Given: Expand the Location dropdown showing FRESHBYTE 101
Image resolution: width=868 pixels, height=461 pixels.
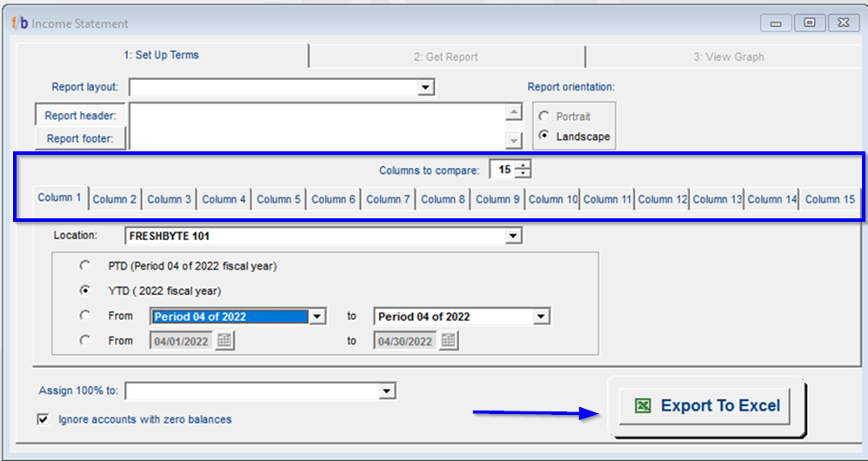Looking at the screenshot, I should (514, 237).
